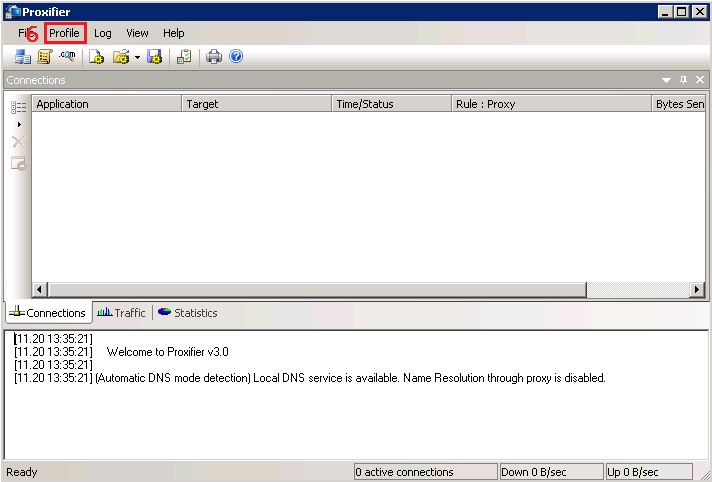Open the Log menu
Screen dimensions: 712x482
(103, 33)
